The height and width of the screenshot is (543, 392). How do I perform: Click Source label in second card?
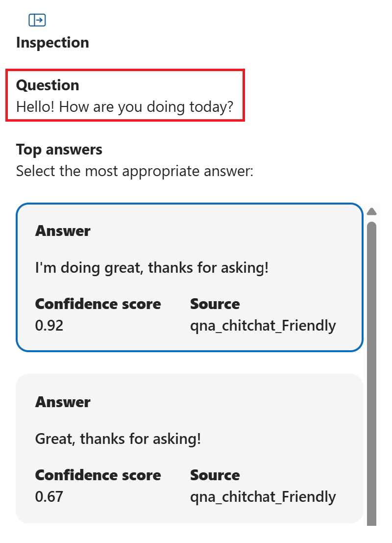(215, 475)
